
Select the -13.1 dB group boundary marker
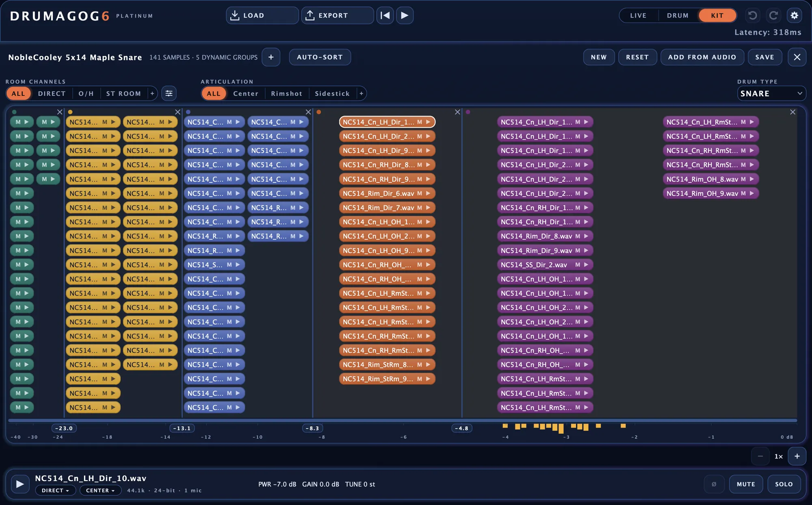coord(182,428)
